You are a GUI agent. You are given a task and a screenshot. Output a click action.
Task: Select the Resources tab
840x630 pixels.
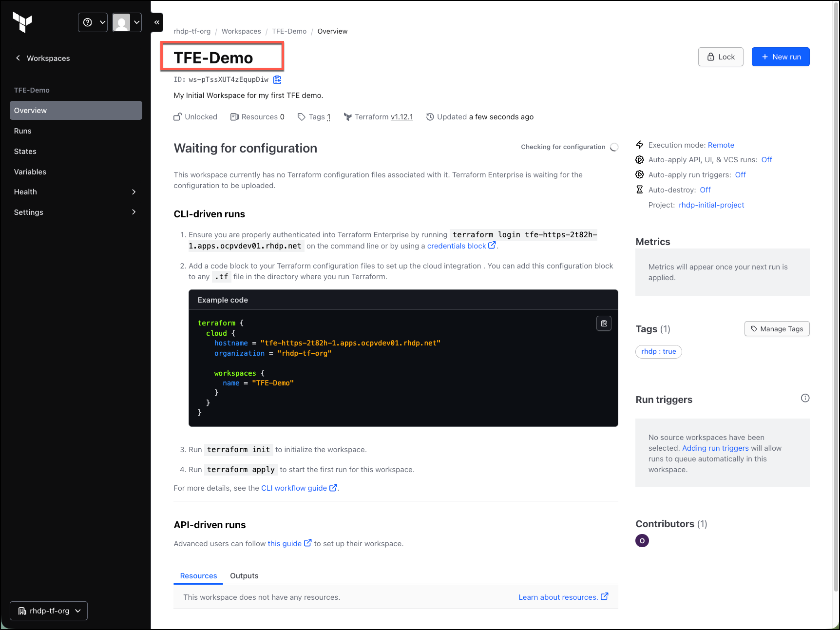click(198, 575)
